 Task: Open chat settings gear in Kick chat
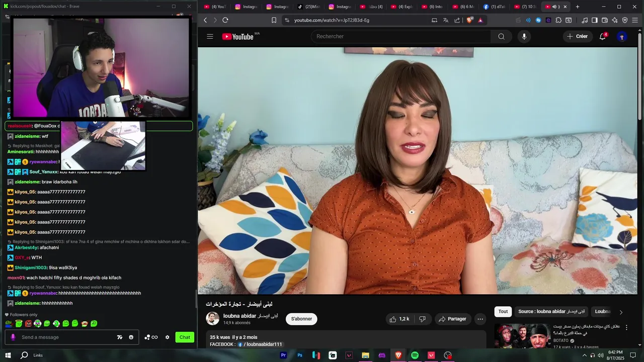168,337
